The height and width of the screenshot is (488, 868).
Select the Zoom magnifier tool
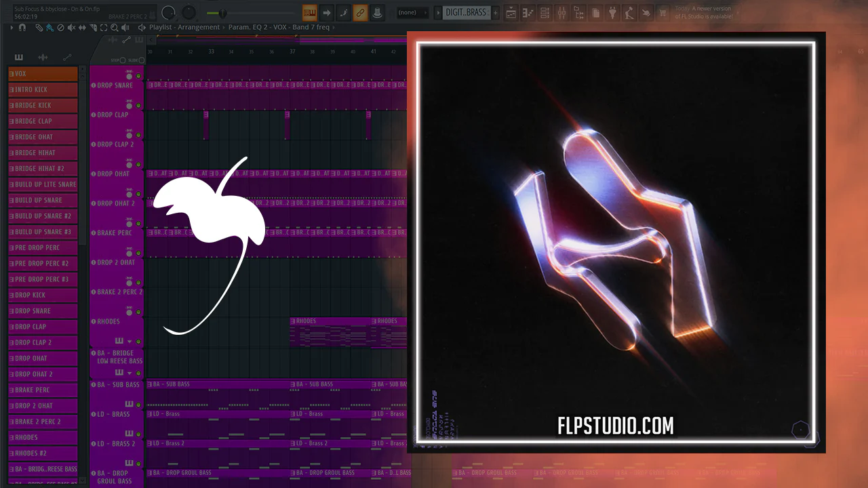pos(115,28)
